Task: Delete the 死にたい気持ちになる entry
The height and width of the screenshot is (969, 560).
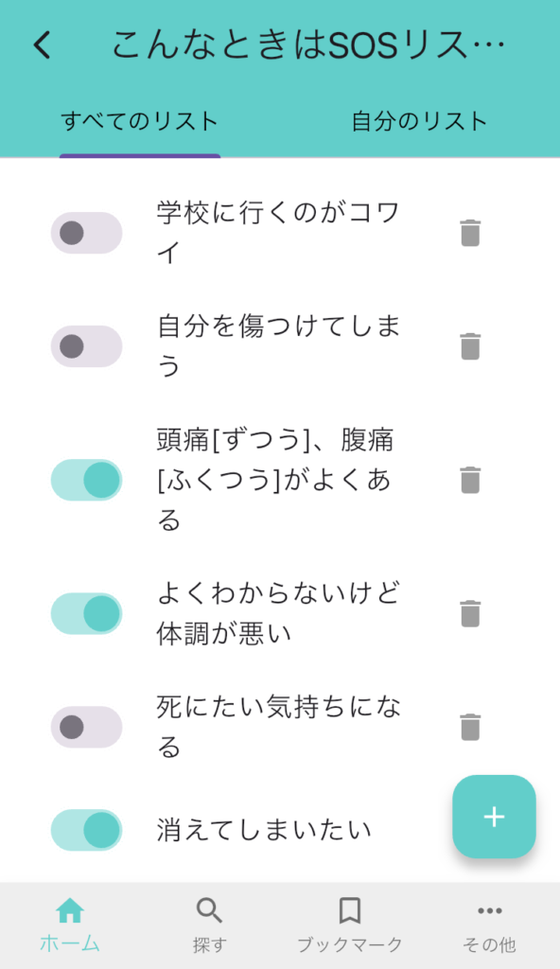Action: tap(470, 727)
